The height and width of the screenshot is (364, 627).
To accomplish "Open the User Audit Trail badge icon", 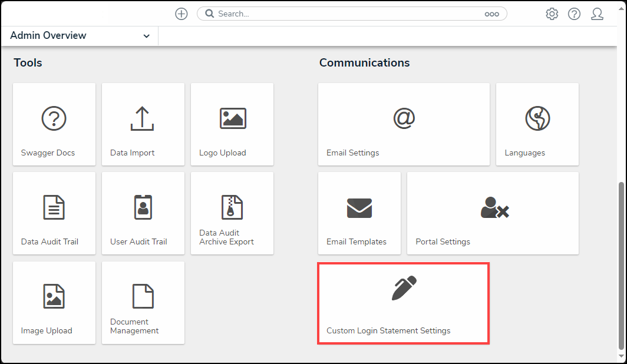I will coord(142,207).
